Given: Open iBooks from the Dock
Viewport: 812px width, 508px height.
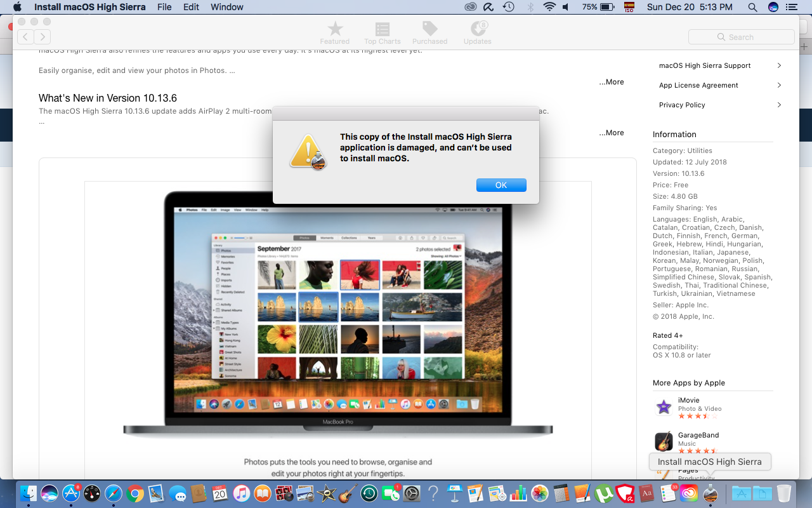Looking at the screenshot, I should (x=263, y=493).
